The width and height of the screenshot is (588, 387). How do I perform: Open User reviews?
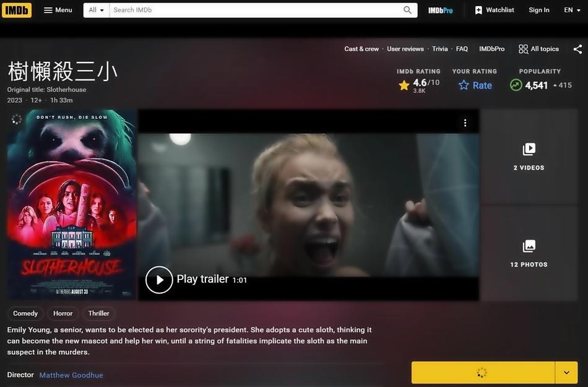click(x=405, y=49)
